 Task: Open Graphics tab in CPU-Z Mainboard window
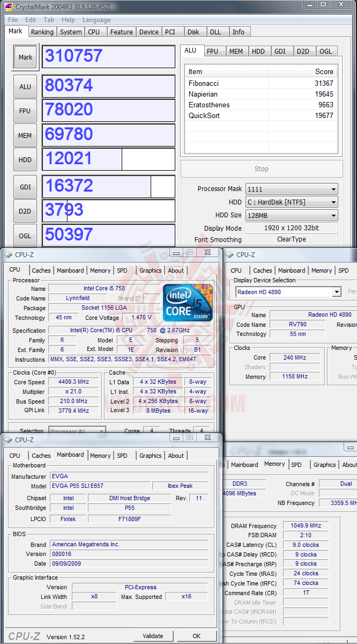tap(151, 456)
